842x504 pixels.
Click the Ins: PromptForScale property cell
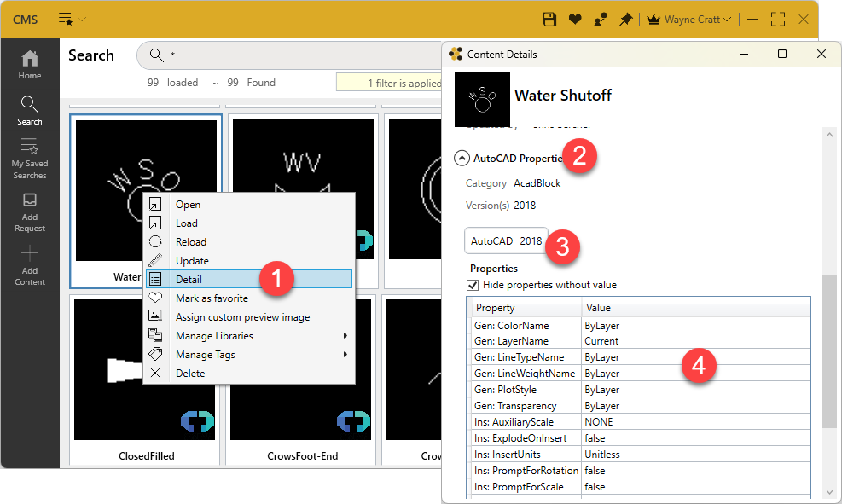[x=526, y=487]
